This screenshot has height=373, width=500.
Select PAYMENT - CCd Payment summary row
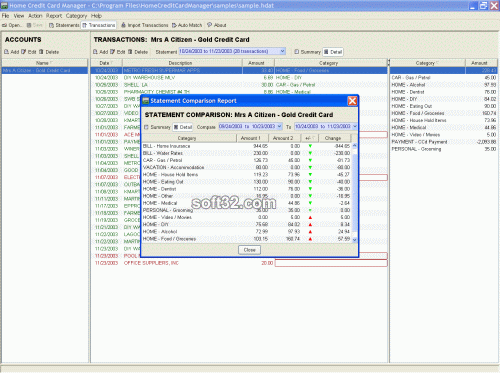coord(443,142)
